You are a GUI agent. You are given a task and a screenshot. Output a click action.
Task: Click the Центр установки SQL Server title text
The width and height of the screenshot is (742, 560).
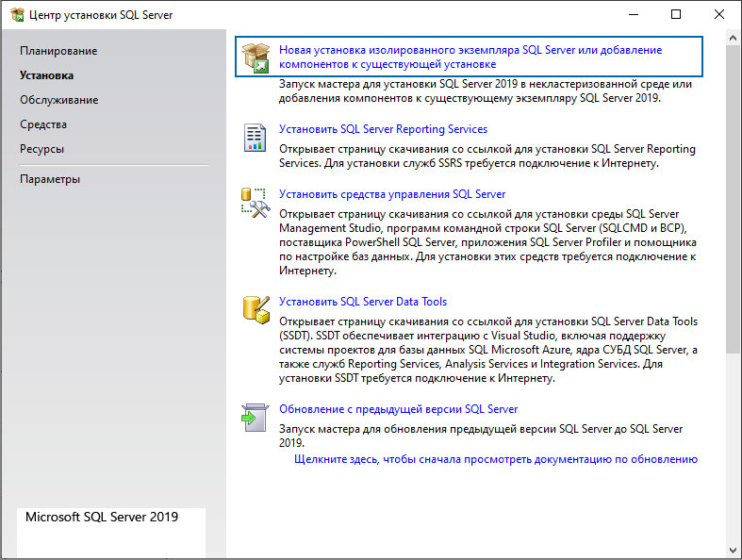pos(101,15)
